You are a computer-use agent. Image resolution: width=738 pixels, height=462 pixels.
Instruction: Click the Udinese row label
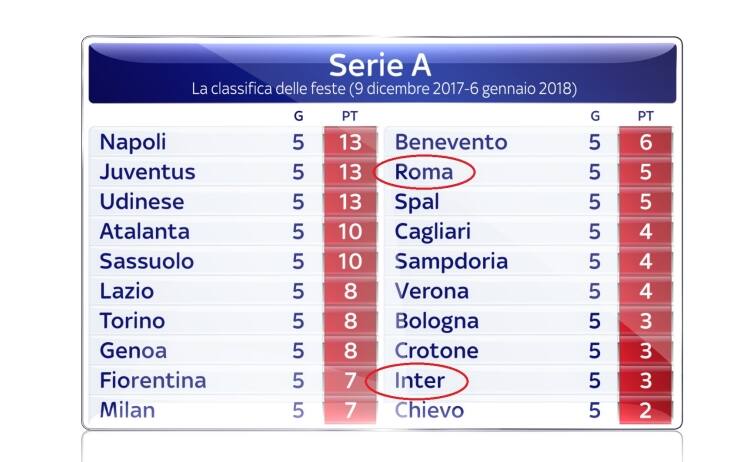pos(142,202)
